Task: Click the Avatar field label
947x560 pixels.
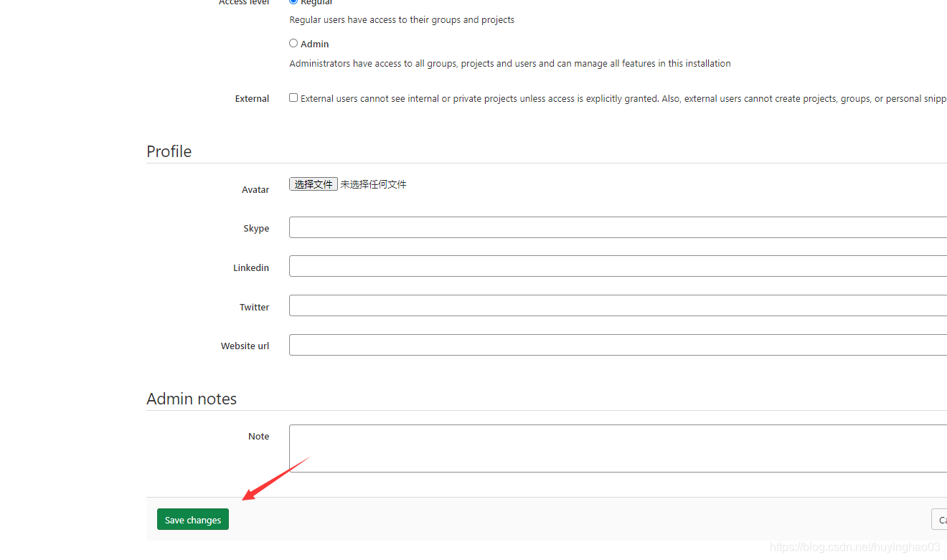Action: click(255, 190)
